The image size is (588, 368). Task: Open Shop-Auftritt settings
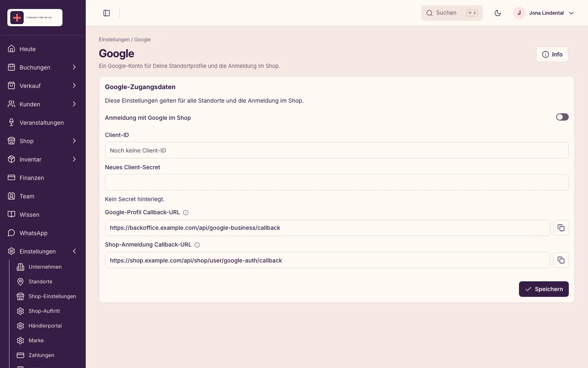tap(47, 311)
